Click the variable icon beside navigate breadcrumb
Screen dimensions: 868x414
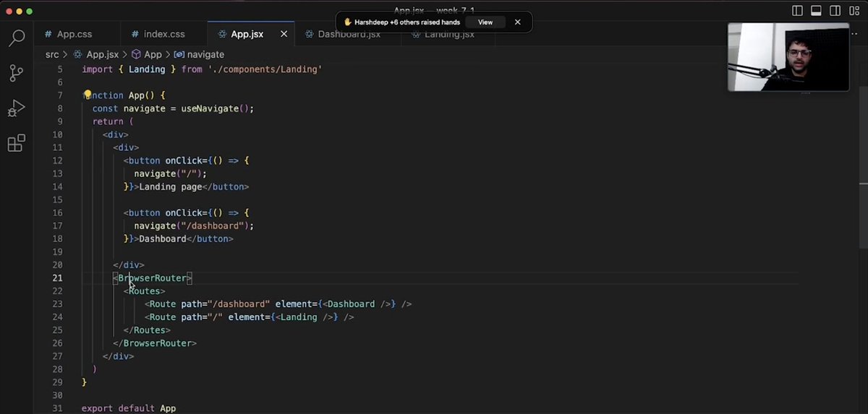point(179,54)
